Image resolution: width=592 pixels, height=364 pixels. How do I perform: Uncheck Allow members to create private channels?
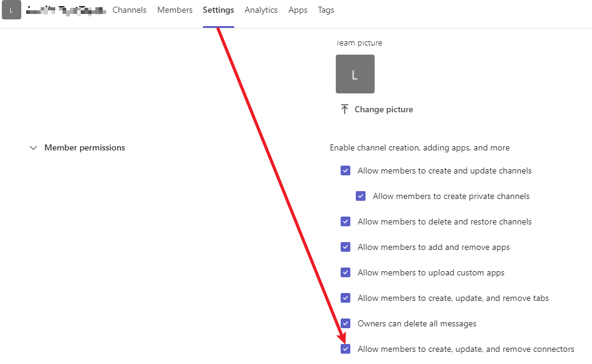361,196
